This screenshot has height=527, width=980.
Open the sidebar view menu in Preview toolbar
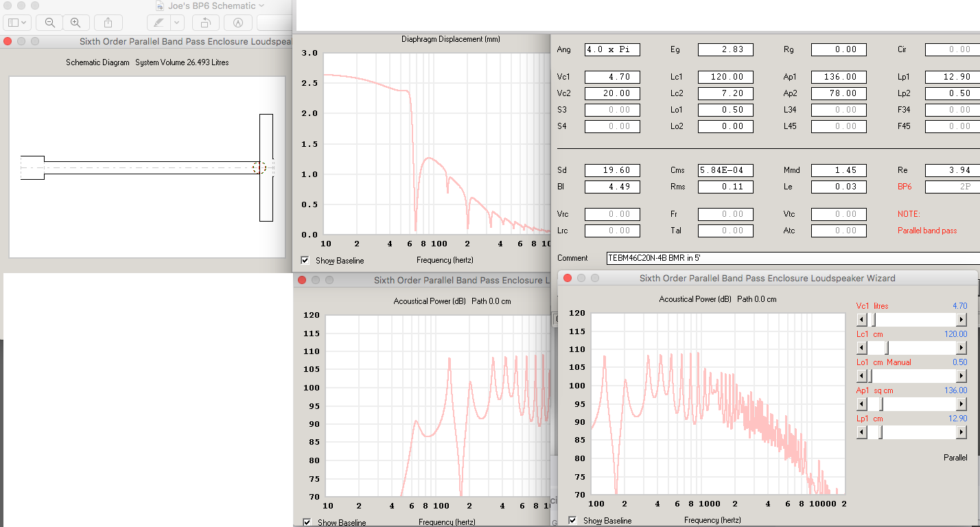[17, 22]
